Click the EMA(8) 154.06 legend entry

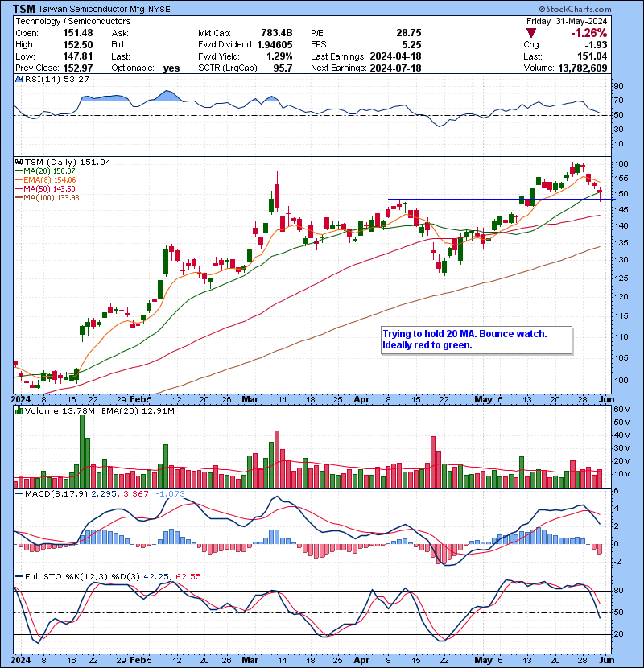tap(46, 180)
